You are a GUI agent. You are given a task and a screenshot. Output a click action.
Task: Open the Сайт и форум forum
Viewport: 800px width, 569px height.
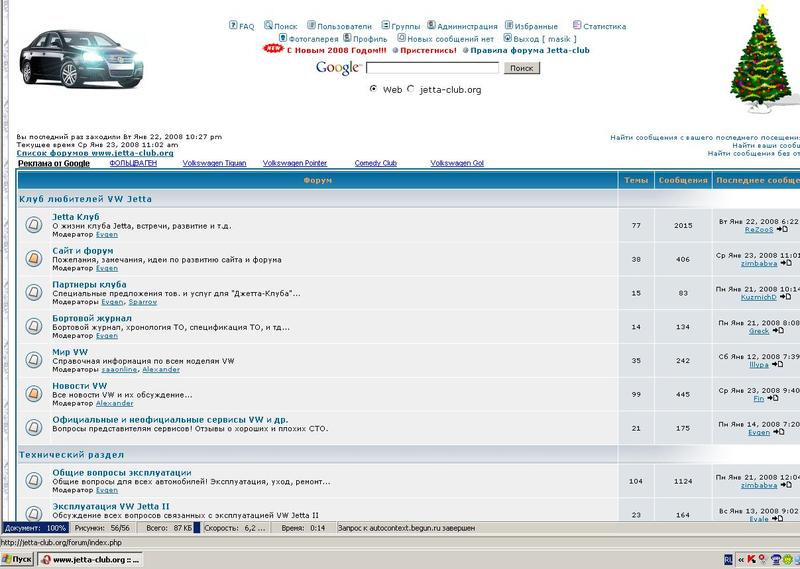(x=83, y=251)
